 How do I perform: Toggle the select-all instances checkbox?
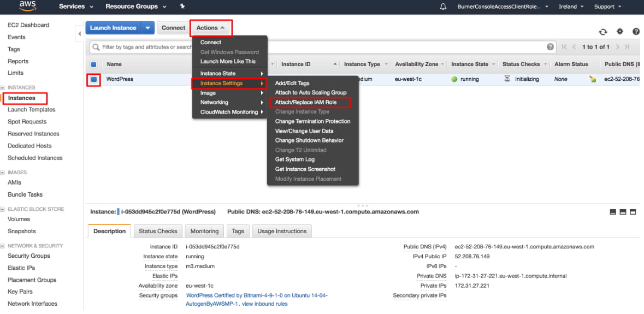(x=93, y=64)
